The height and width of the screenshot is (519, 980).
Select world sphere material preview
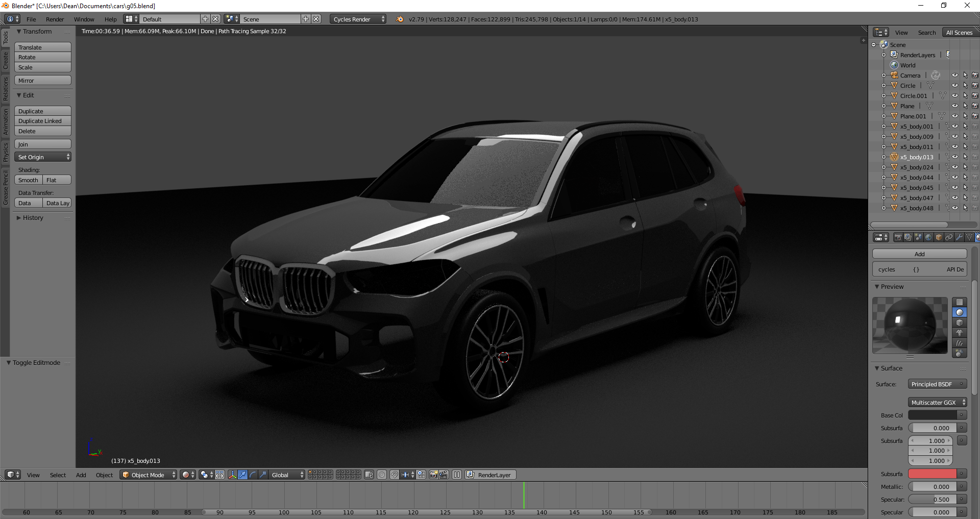960,353
